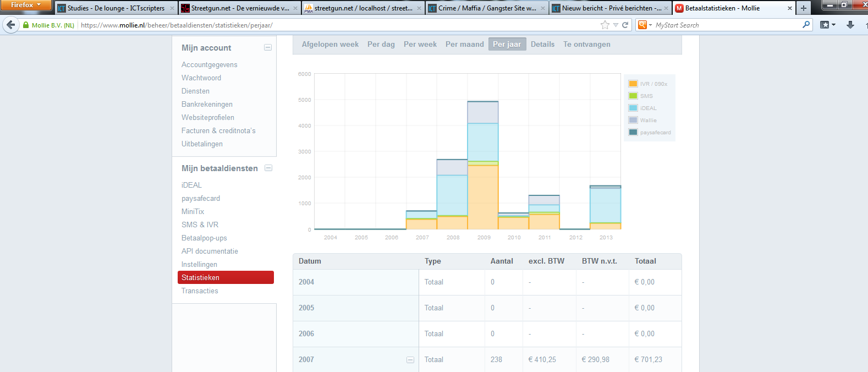Viewport: 868px width, 372px height.
Task: Open the bookmarks menu star icon
Action: (x=827, y=25)
